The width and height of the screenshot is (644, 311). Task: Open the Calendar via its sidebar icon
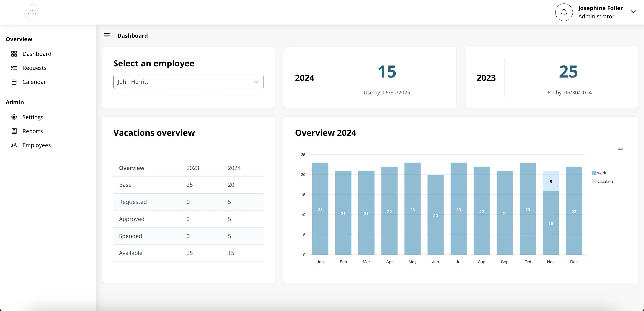[x=14, y=82]
